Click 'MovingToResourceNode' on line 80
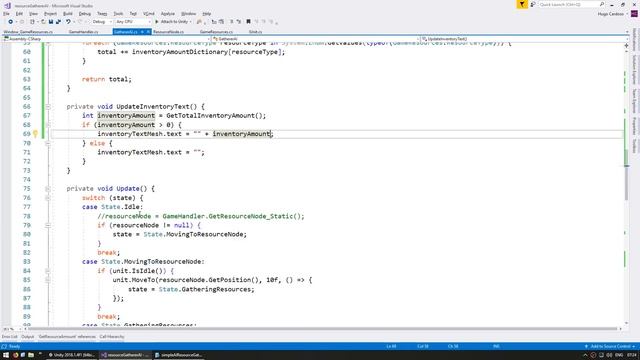Screen dimensions: 640x360 click(x=204, y=234)
